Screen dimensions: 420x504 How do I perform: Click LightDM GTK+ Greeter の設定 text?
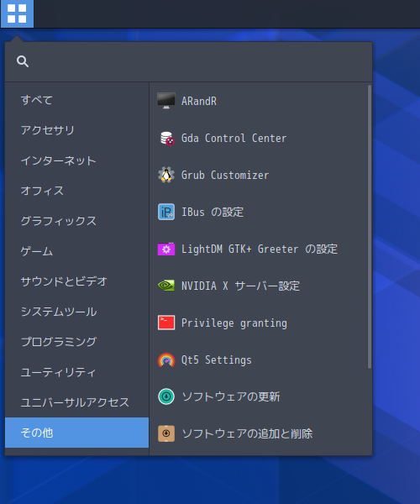point(260,249)
